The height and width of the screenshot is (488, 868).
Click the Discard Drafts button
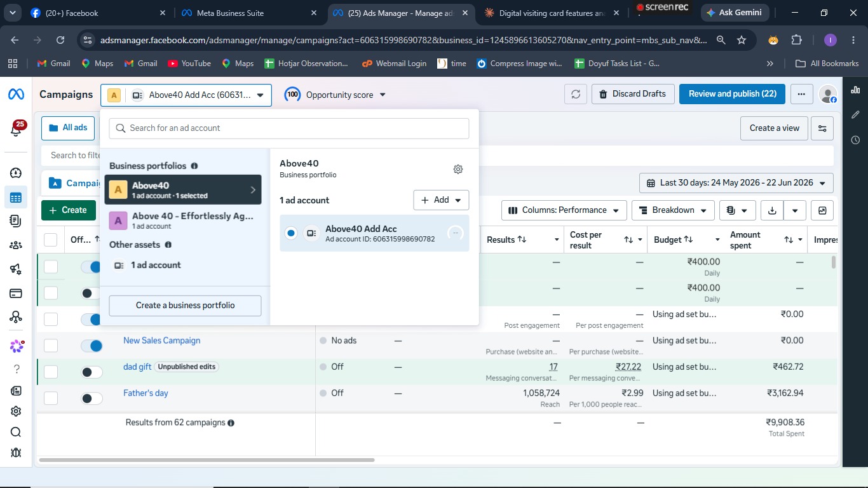tap(632, 94)
